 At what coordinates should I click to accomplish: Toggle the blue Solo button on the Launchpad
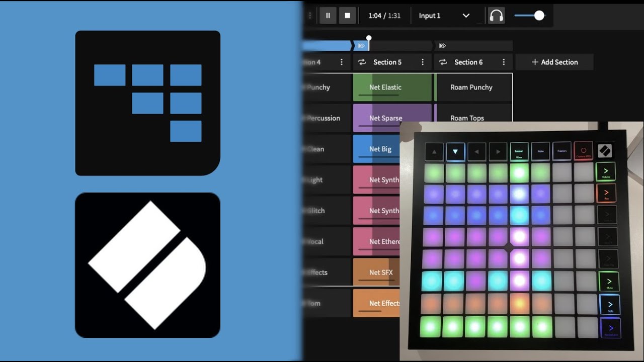click(610, 305)
